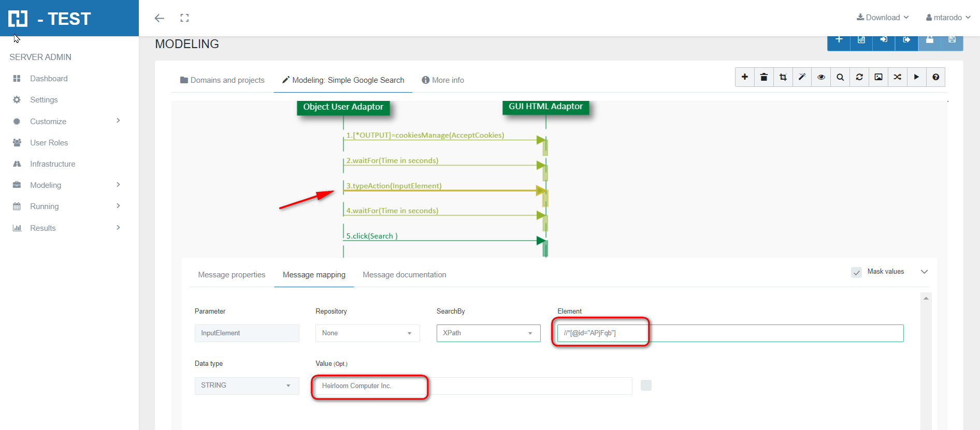Screen dimensions: 980x430
Task: Switch to the Message properties tab
Action: [232, 275]
